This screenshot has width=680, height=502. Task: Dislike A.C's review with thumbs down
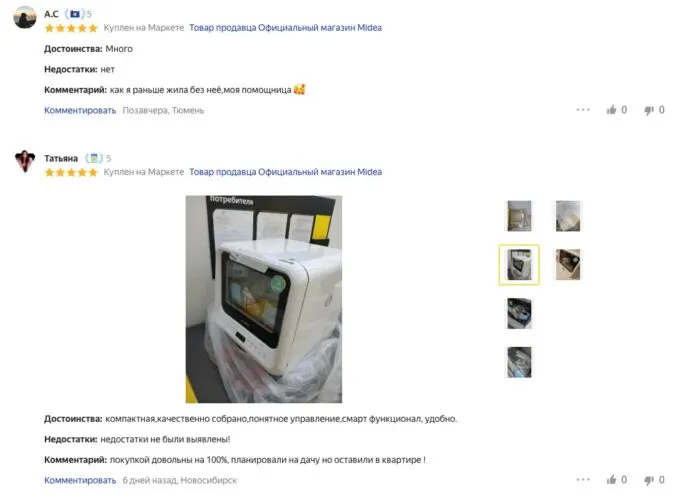click(649, 111)
